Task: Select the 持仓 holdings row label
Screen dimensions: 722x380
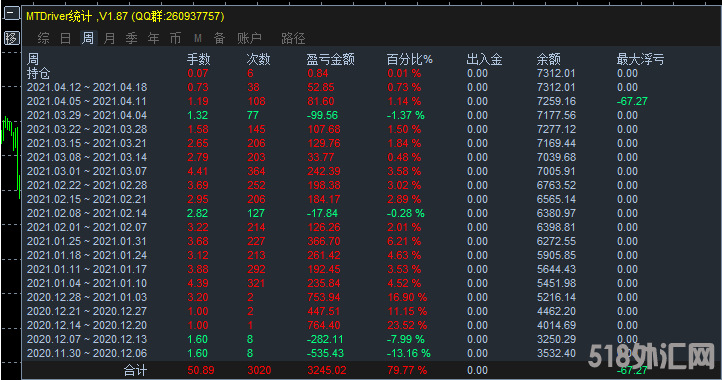Action: (x=39, y=73)
